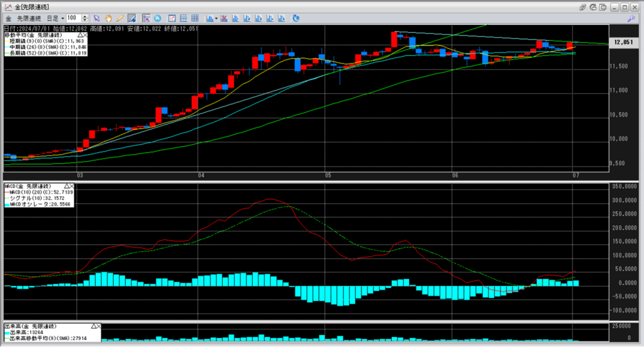The height and width of the screenshot is (347, 644).
Task: Click the 先限連続 contract selector
Action: point(30,18)
